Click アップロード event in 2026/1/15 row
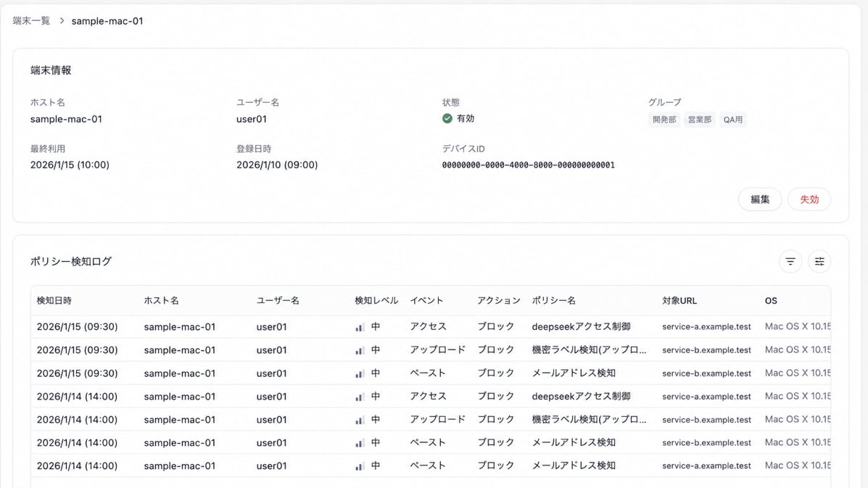Screen dimensions: 868x488 [x=437, y=350]
